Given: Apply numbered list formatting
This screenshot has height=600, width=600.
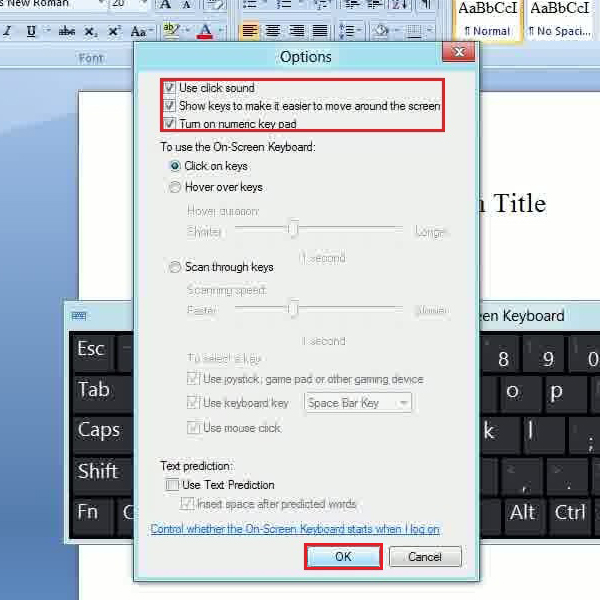Looking at the screenshot, I should coord(283,5).
